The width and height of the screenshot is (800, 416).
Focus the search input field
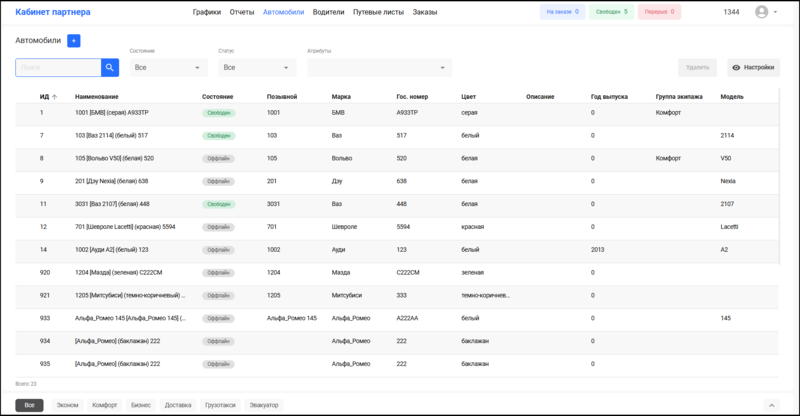pyautogui.click(x=58, y=67)
